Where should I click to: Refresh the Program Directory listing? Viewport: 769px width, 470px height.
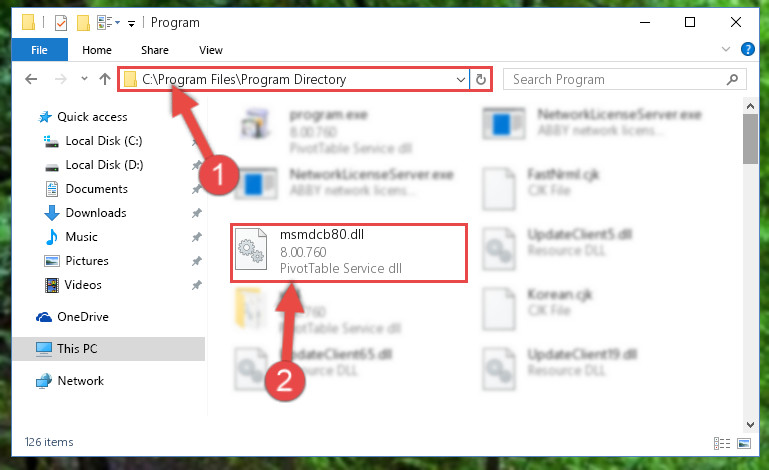(x=481, y=79)
